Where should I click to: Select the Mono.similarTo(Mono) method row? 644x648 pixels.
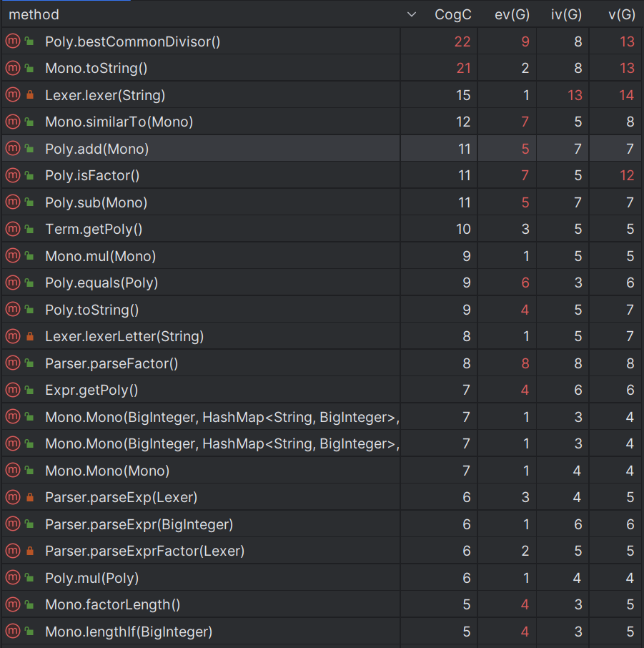coord(119,122)
